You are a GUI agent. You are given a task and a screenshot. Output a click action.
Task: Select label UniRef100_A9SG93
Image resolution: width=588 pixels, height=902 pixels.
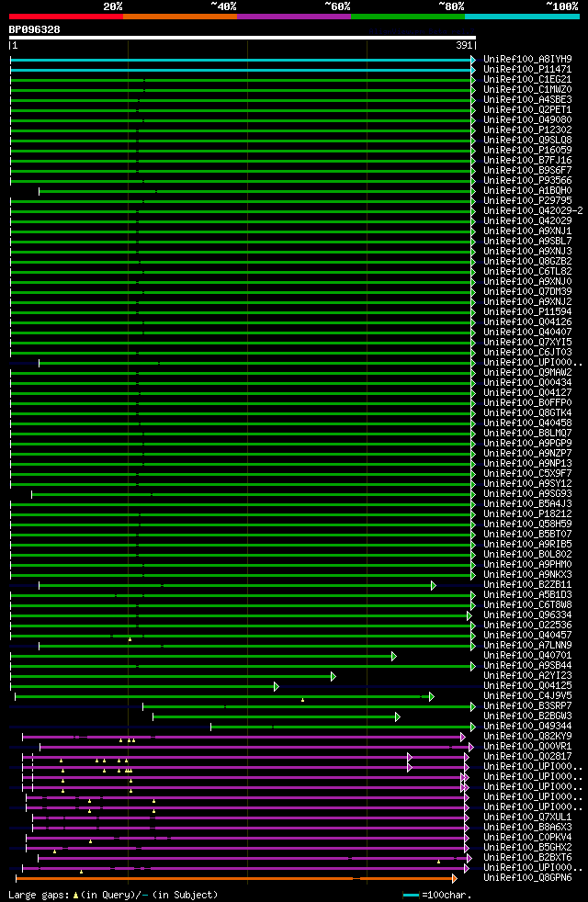tap(527, 493)
